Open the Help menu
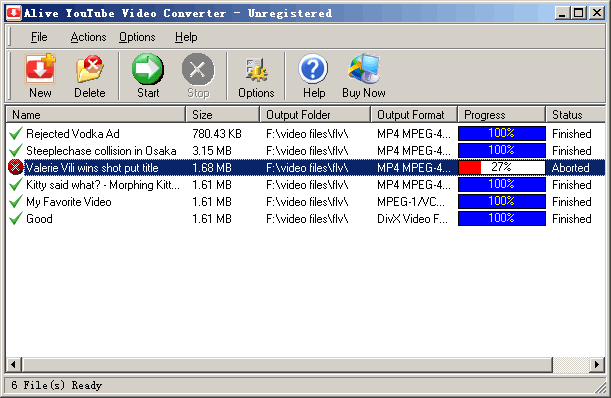This screenshot has width=611, height=398. [186, 37]
